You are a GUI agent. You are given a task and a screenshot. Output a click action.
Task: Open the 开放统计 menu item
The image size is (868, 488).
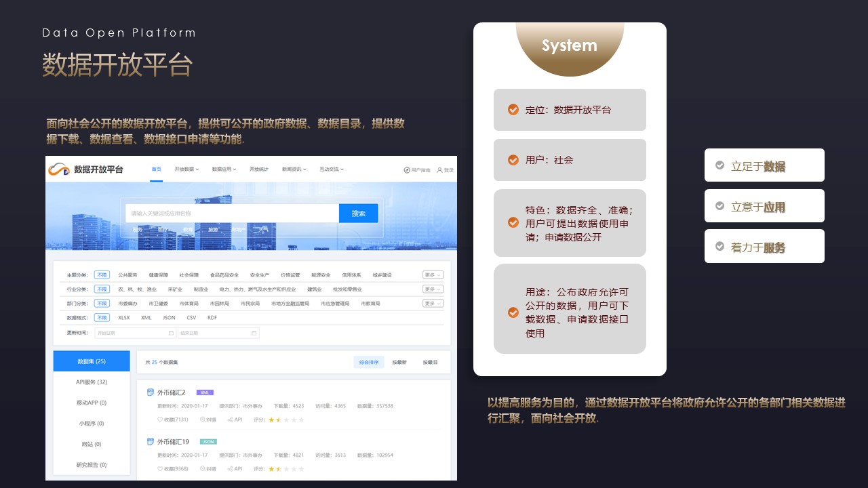[259, 169]
